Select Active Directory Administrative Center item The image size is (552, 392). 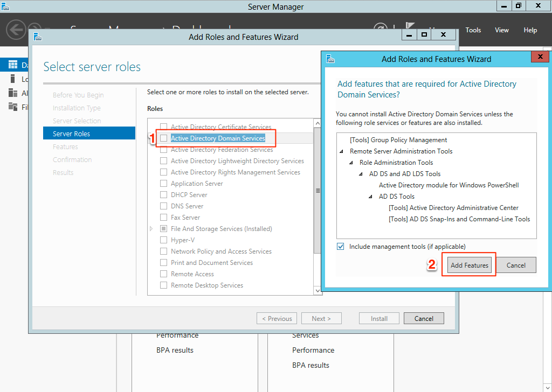pyautogui.click(x=453, y=208)
